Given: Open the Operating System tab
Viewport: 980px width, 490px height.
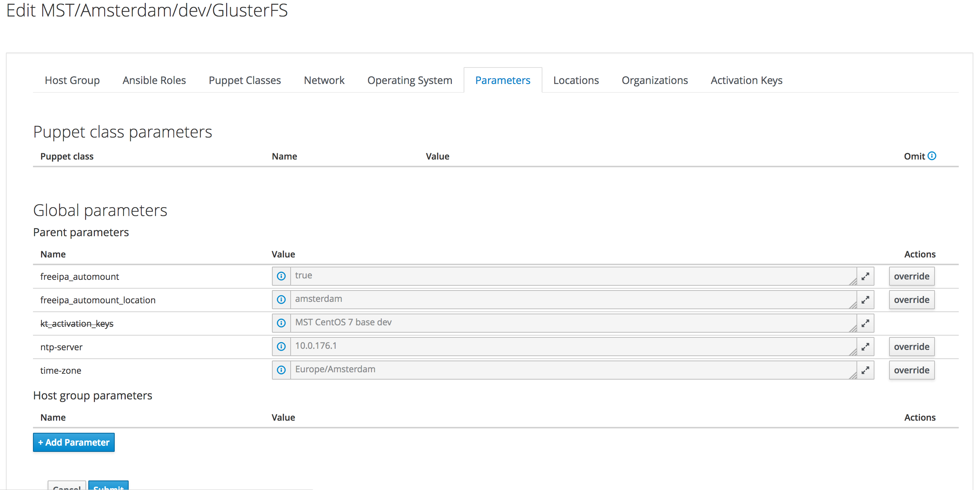Looking at the screenshot, I should (409, 80).
